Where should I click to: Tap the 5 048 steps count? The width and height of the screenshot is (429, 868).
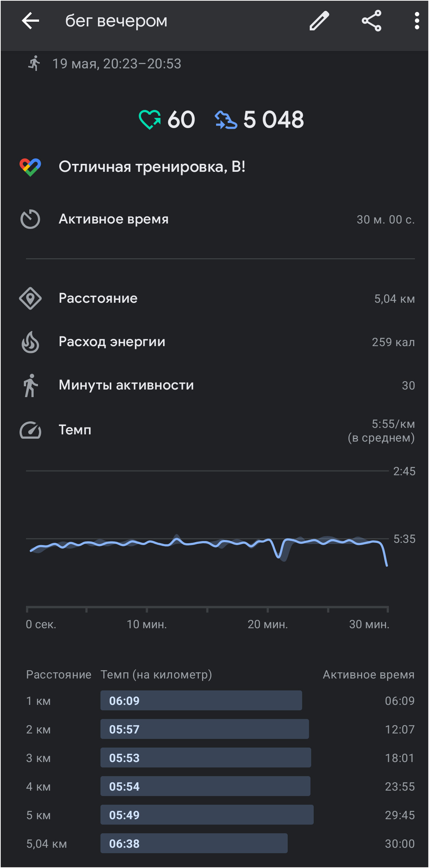(274, 120)
